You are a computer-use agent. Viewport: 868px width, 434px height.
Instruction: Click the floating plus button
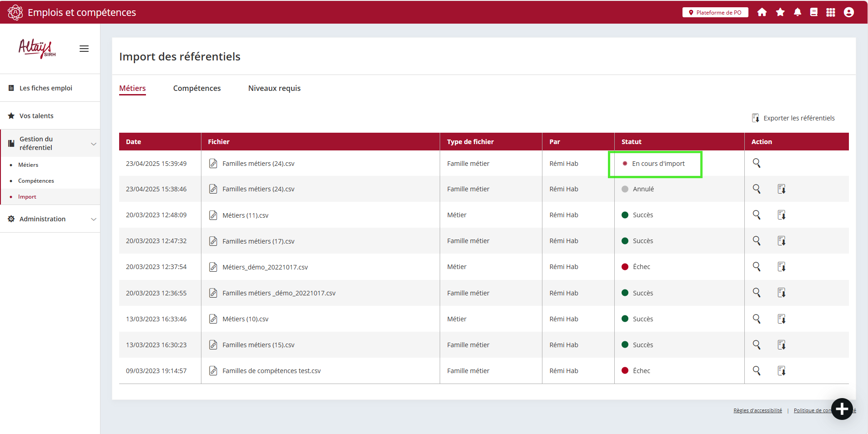pyautogui.click(x=842, y=409)
